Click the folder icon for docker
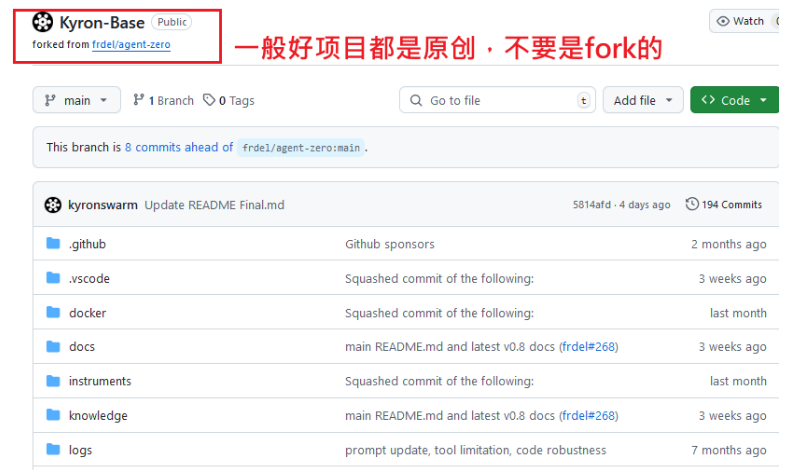Viewport: 790px width, 470px height. pos(53,312)
